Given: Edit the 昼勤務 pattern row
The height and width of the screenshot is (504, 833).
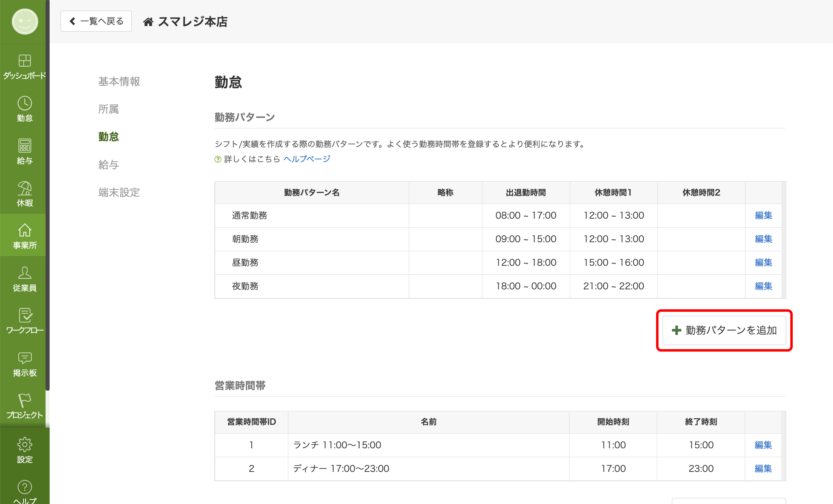Looking at the screenshot, I should click(x=763, y=263).
